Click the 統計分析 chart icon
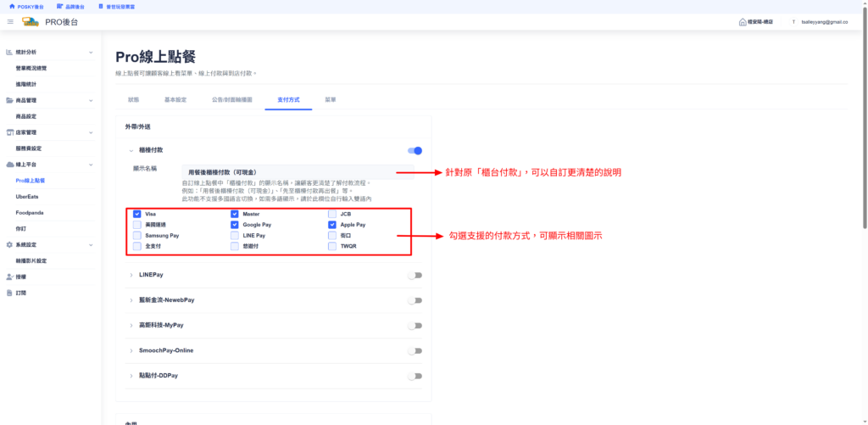The image size is (868, 425). (9, 52)
